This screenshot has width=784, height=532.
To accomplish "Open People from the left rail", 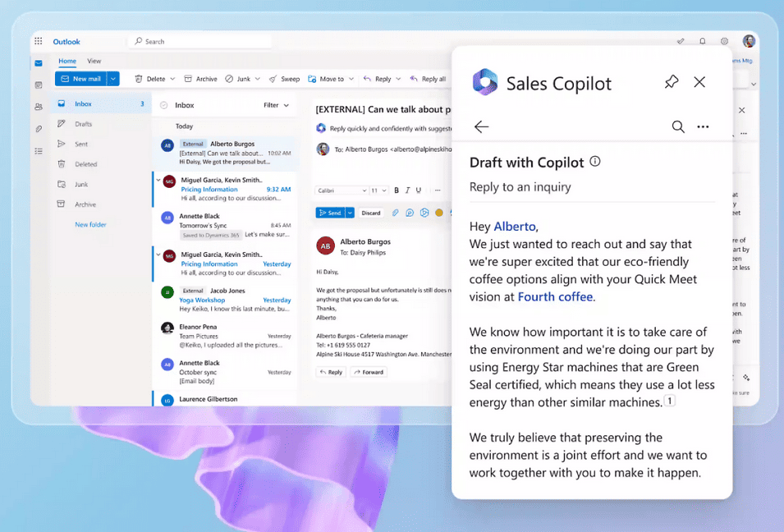I will pyautogui.click(x=39, y=107).
